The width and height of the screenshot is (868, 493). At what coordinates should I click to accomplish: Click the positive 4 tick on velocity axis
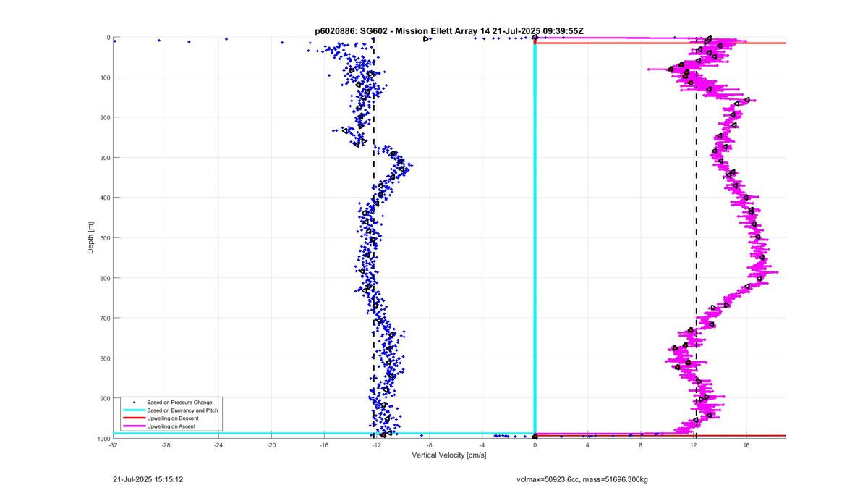coord(587,446)
